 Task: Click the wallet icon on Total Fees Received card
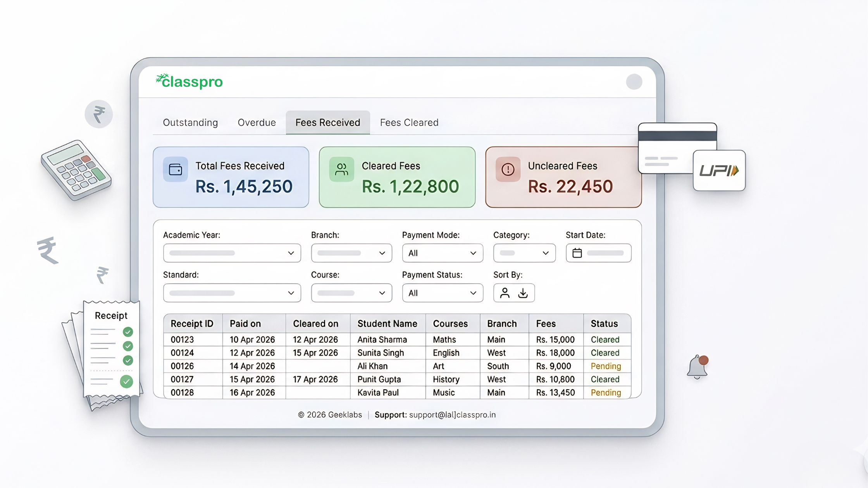click(175, 169)
